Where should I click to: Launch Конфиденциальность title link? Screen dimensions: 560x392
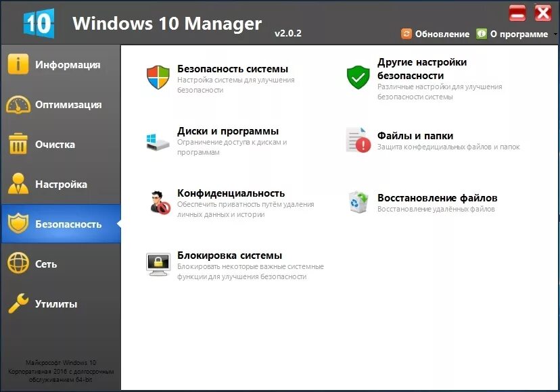click(231, 193)
